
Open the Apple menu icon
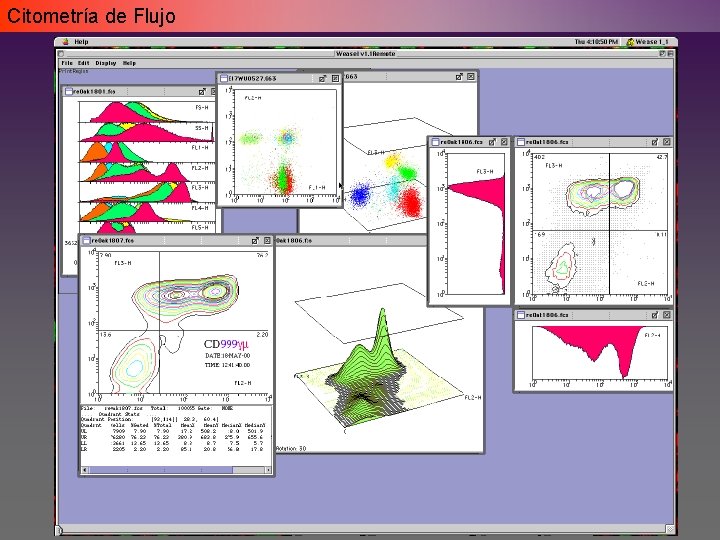pos(66,42)
